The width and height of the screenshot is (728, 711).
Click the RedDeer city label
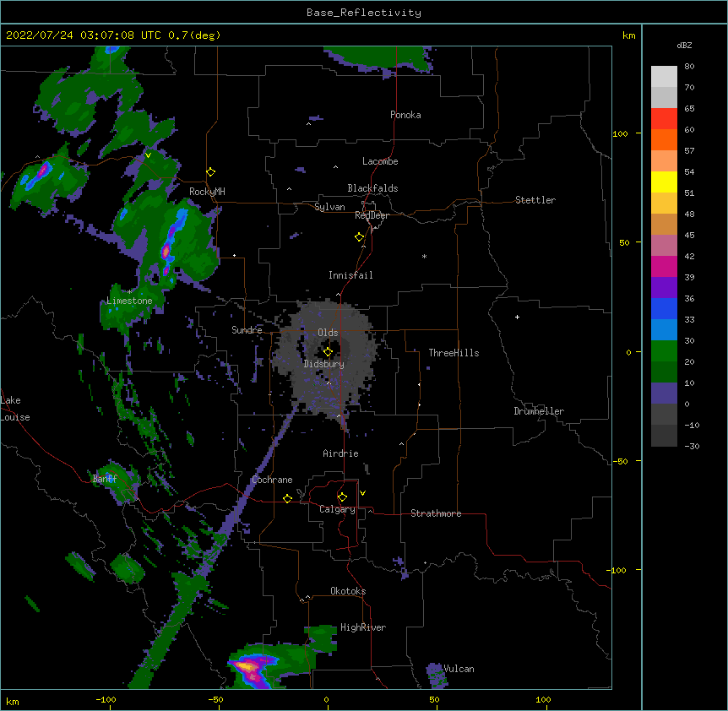[x=372, y=215]
